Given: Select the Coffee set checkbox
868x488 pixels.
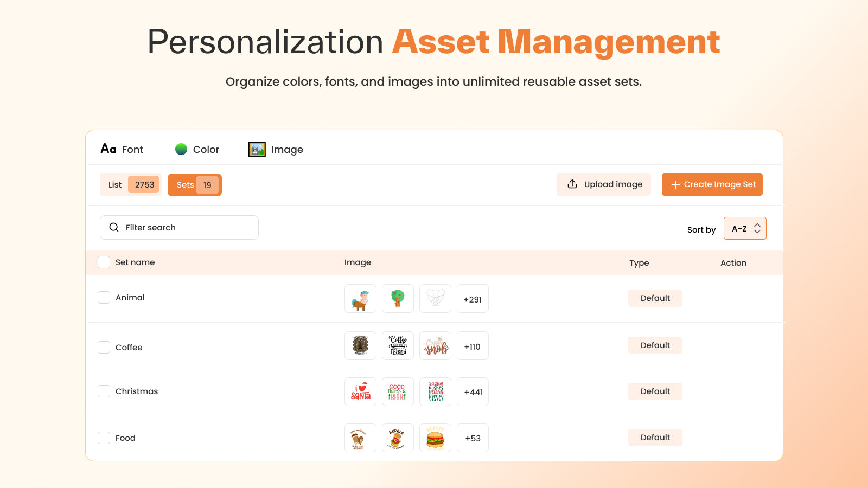Looking at the screenshot, I should point(104,346).
